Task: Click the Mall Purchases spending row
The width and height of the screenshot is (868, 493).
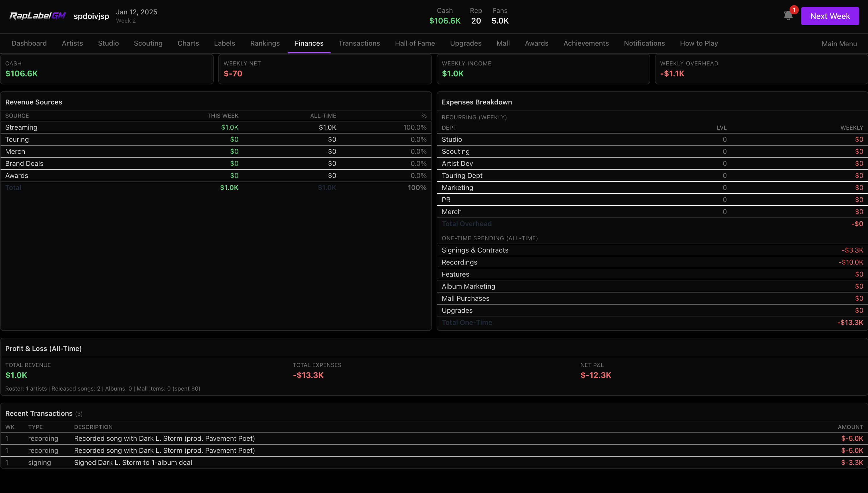Action: pyautogui.click(x=652, y=298)
